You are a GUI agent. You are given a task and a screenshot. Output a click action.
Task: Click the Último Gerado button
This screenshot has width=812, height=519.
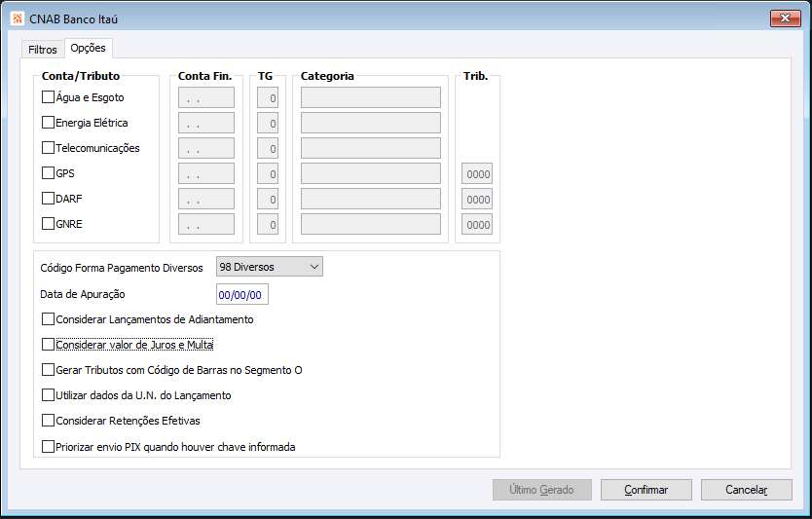(x=541, y=490)
